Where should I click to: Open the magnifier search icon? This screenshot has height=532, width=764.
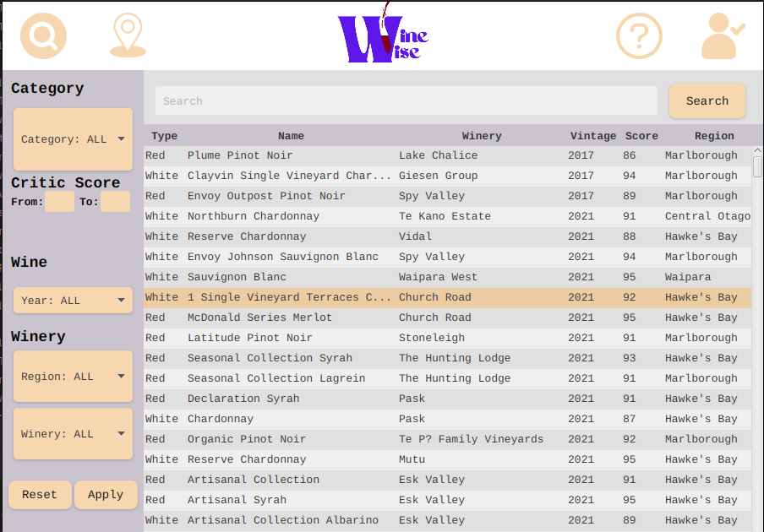click(43, 36)
